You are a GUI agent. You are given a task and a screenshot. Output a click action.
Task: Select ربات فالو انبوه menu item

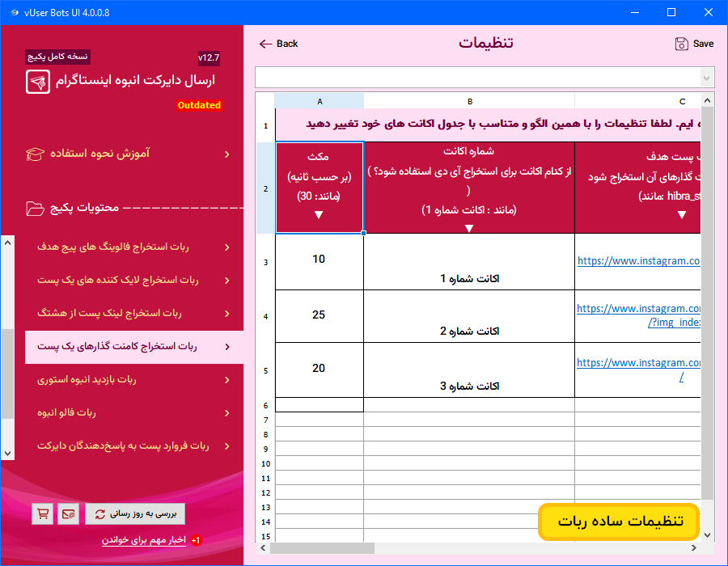coord(134,413)
